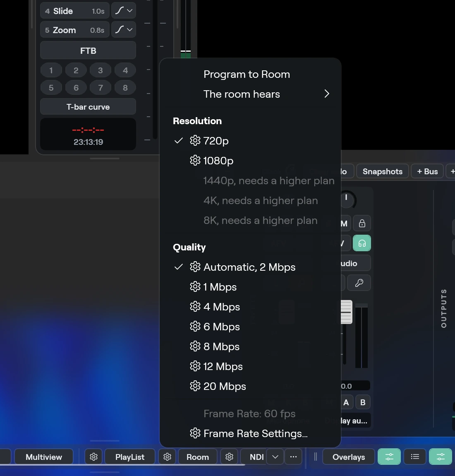Select 4 Mbps quality
Viewport: 455px width, 476px height.
click(x=250, y=307)
